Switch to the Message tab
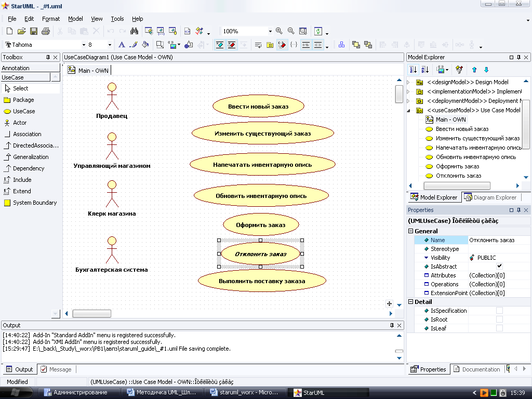Viewport: 532px width, 399px height. [x=56, y=369]
